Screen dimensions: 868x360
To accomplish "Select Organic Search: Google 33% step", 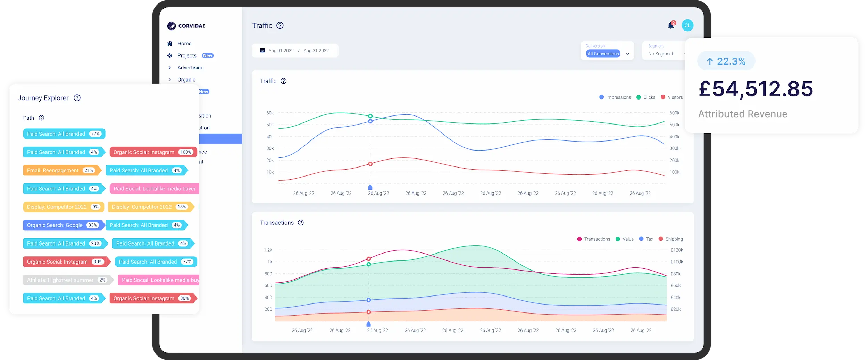I will tap(64, 225).
